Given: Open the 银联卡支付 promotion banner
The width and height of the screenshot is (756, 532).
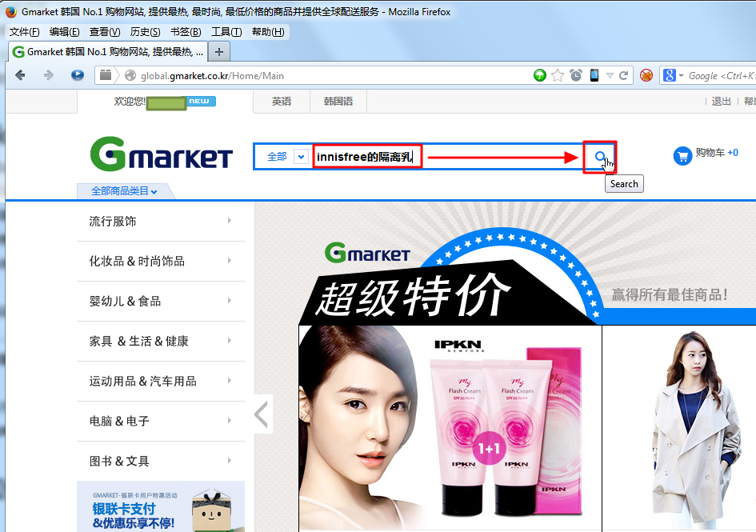Looking at the screenshot, I should 161,506.
